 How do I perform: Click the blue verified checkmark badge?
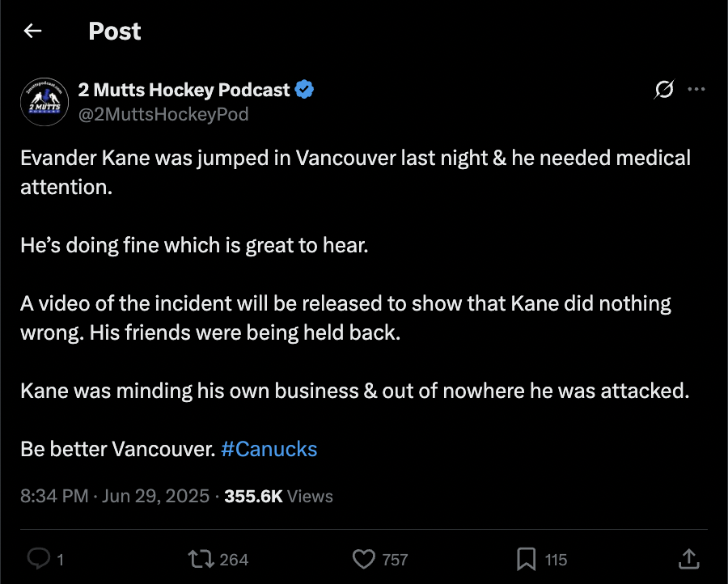(304, 90)
